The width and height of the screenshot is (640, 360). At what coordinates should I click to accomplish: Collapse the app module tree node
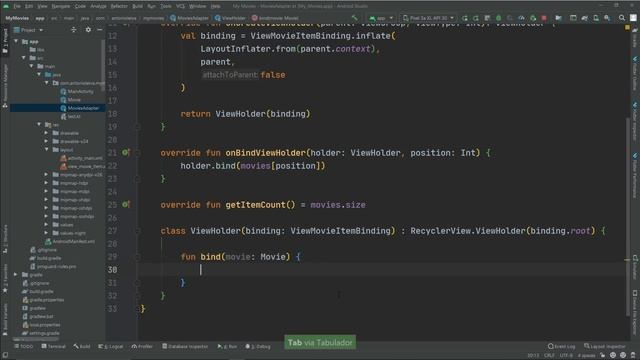click(16, 41)
